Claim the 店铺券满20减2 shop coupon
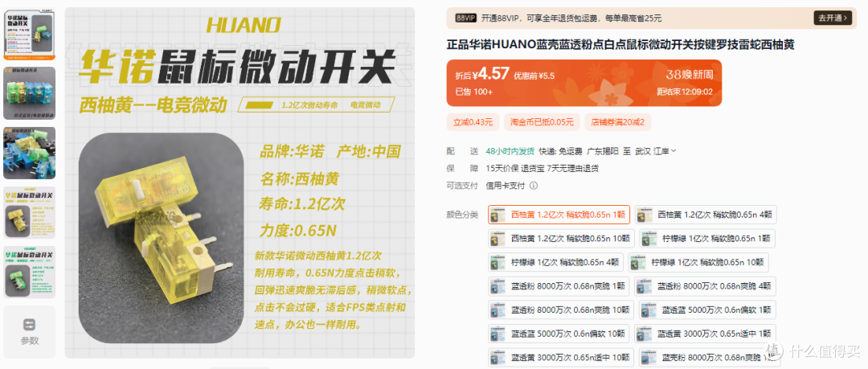Viewport: 868px width, 369px height. (x=617, y=122)
